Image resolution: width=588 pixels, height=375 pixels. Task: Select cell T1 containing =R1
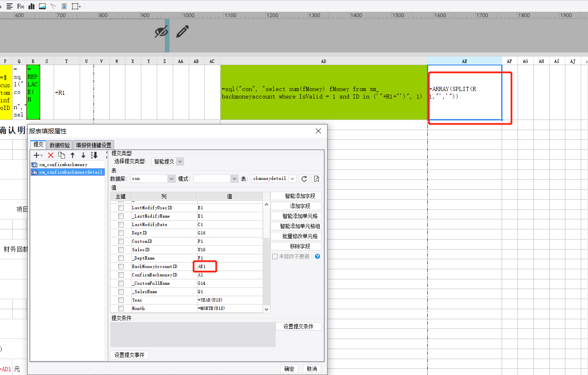pos(67,92)
